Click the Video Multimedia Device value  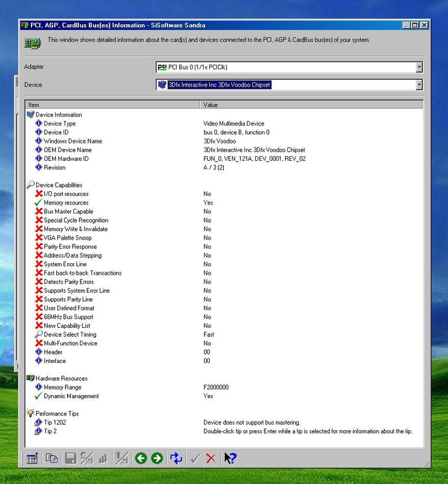pos(234,123)
